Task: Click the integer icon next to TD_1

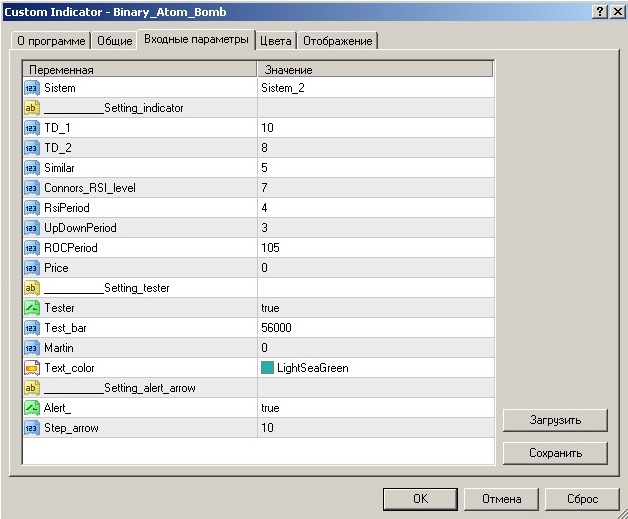Action: [x=32, y=128]
